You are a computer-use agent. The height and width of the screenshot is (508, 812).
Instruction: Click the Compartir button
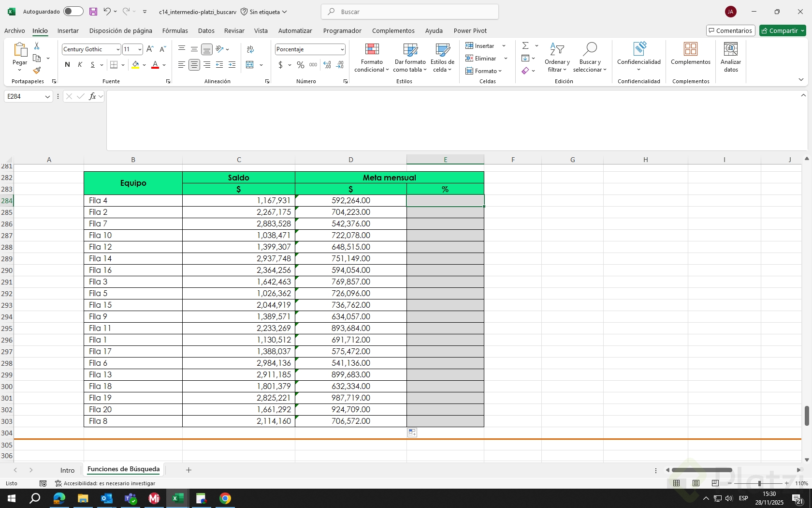[x=783, y=30]
